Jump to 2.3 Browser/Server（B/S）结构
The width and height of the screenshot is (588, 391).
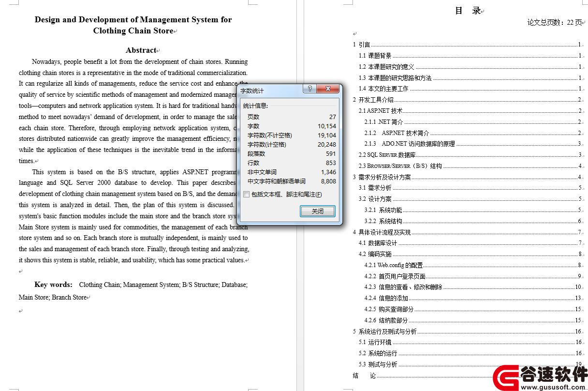(x=470, y=166)
